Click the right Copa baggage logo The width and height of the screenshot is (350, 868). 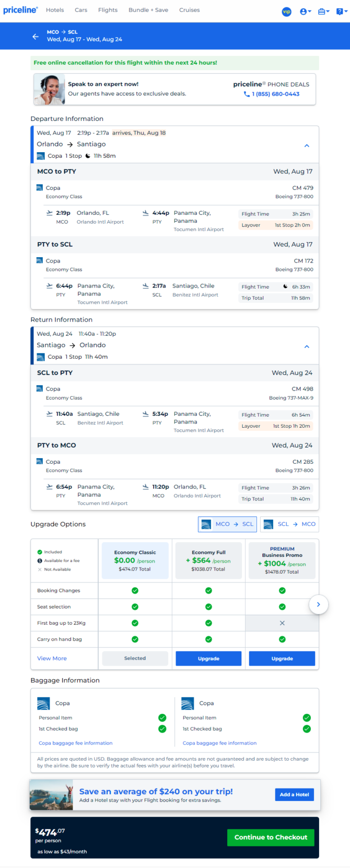point(188,703)
